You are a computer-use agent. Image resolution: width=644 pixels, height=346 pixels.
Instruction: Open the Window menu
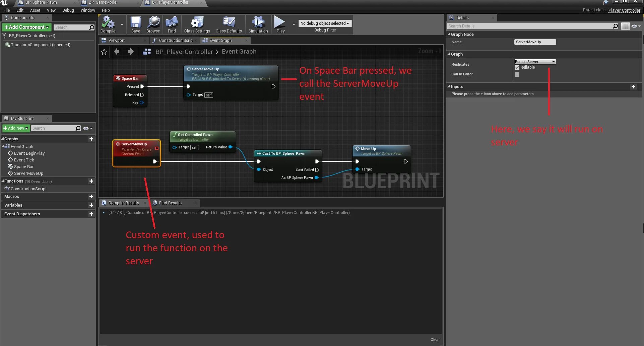point(88,10)
